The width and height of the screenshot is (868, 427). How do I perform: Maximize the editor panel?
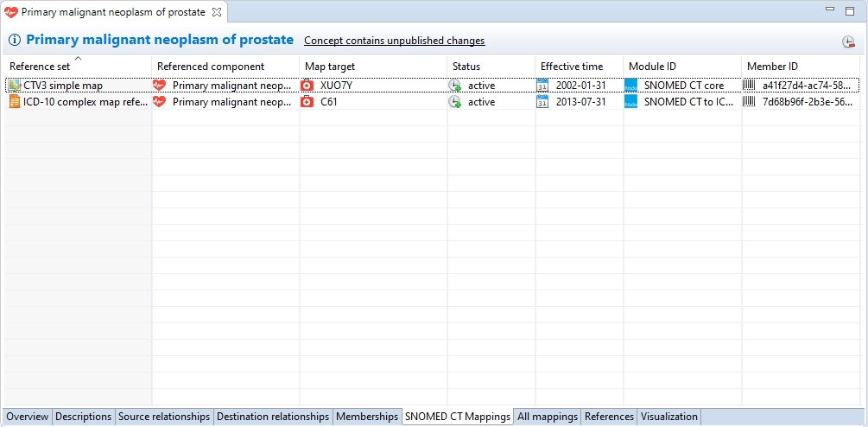849,10
